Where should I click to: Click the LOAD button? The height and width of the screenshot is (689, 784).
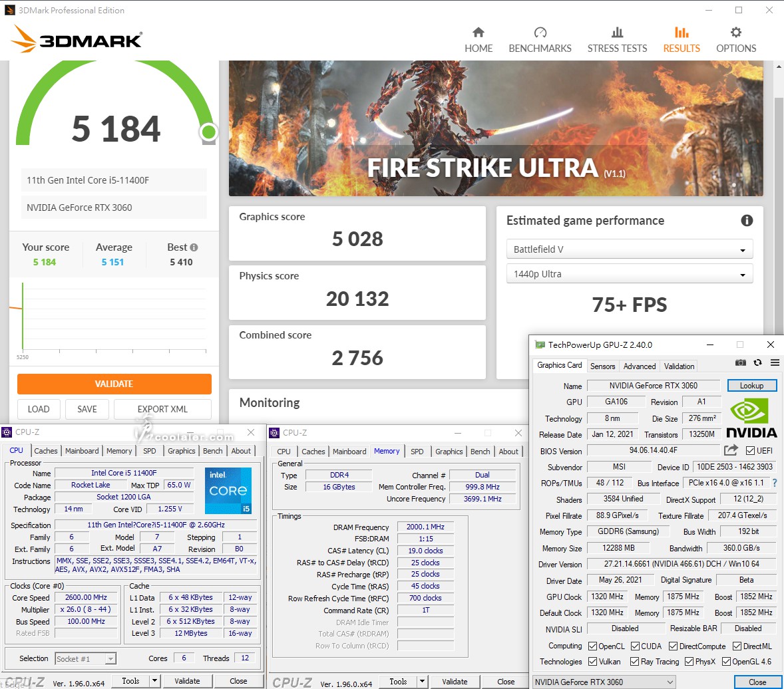tap(39, 409)
